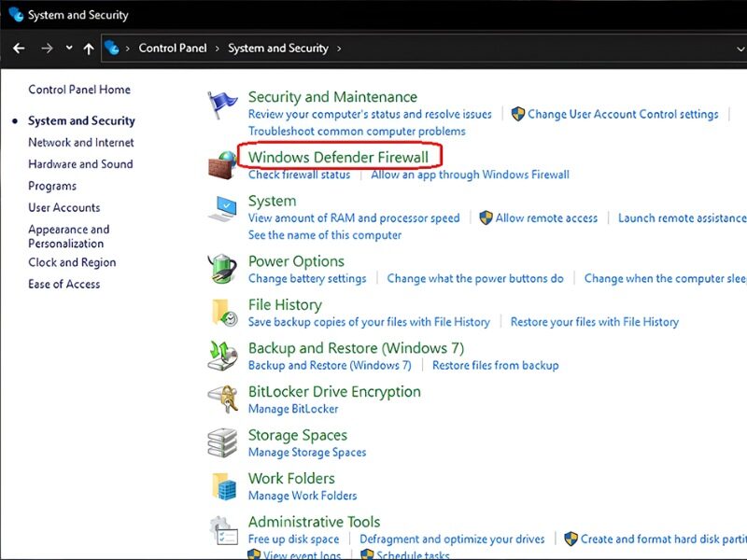
Task: Go back using the back arrow
Action: click(19, 49)
